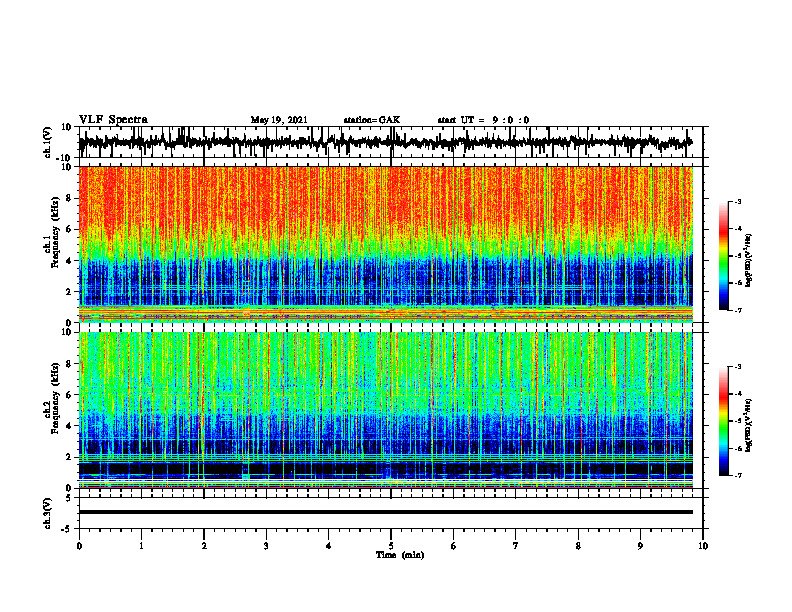Click tick label 6 on the Time axis
Viewport: 792px width, 612px height.
[454, 546]
